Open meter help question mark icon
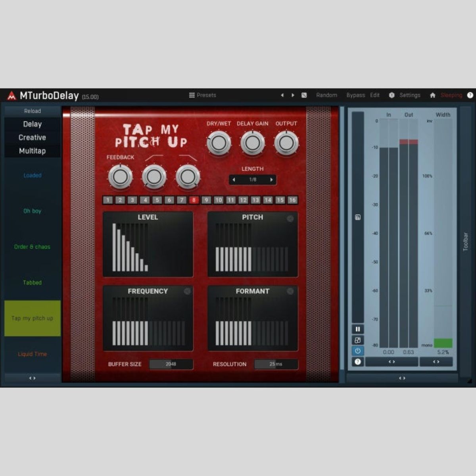The width and height of the screenshot is (476, 476). point(357,361)
